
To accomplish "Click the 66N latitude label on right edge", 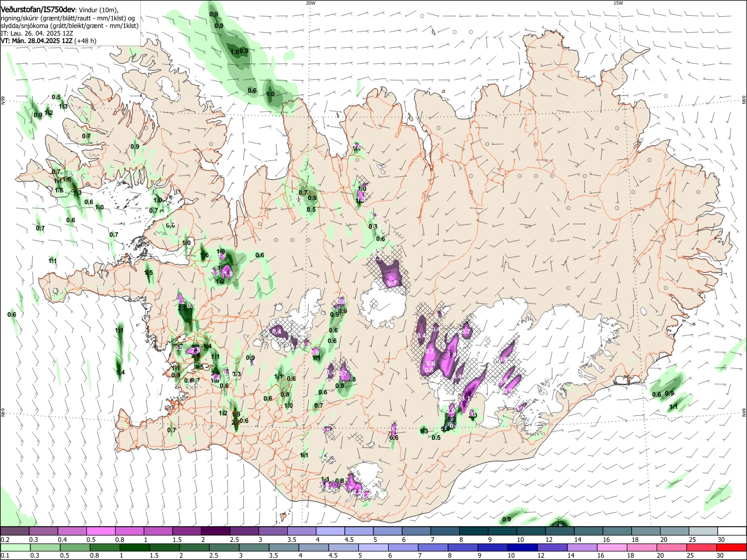I will (744, 100).
